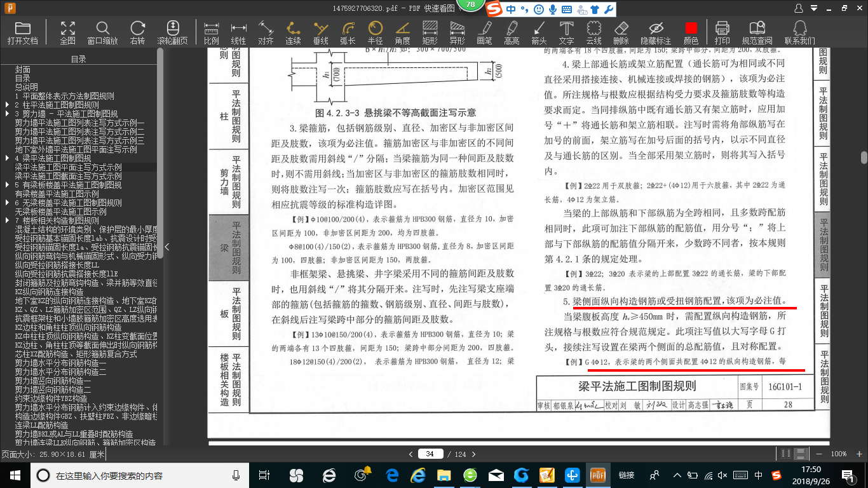868x488 pixels.
Task: Expand the '3 剪力墙－平法施工图制图规' bookmark
Action: [8, 114]
